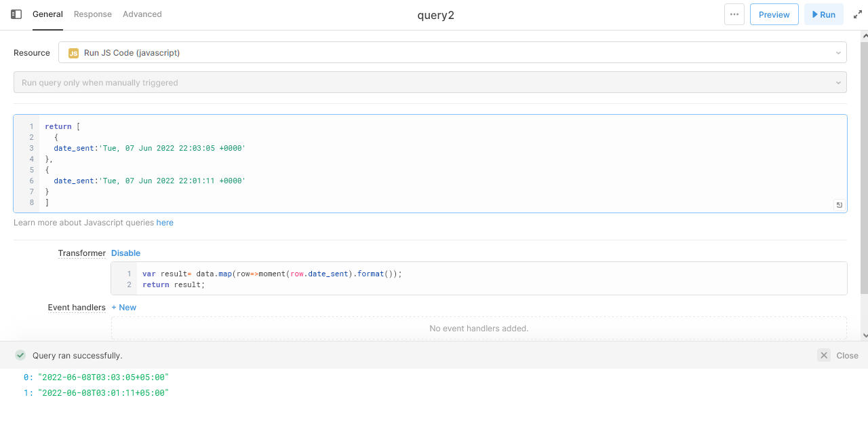Add a new event handler

[x=124, y=307]
